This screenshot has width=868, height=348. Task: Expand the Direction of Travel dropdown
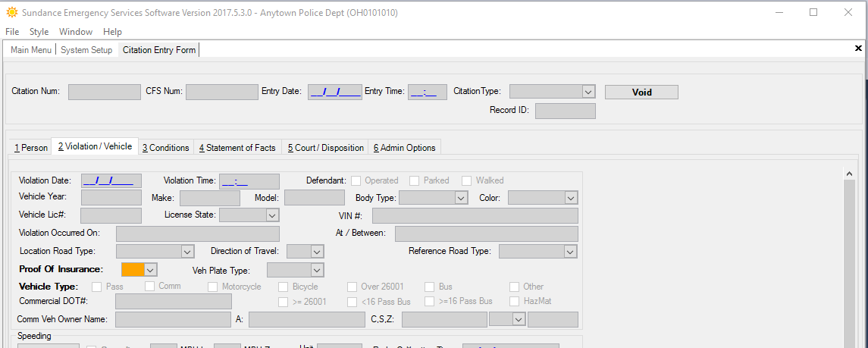(x=317, y=251)
